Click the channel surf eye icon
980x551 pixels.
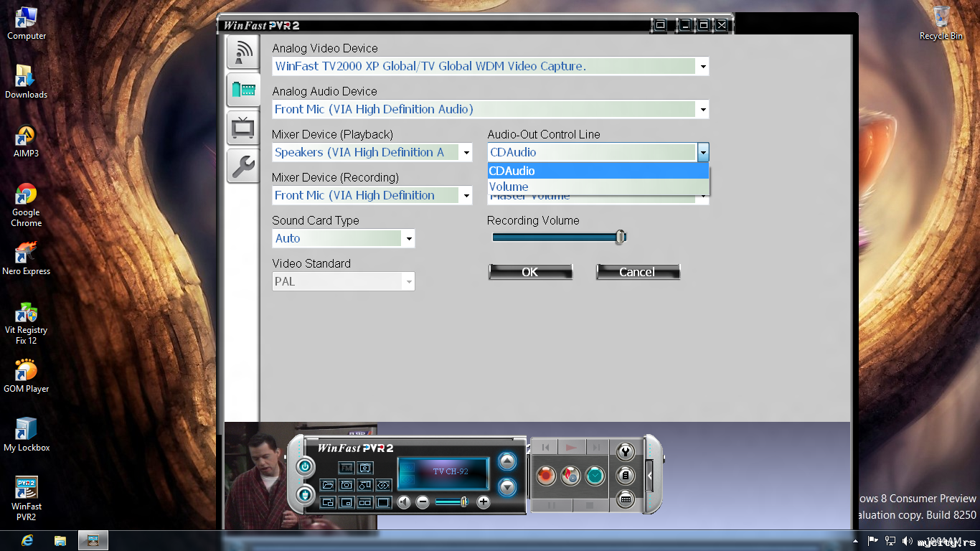pyautogui.click(x=384, y=485)
